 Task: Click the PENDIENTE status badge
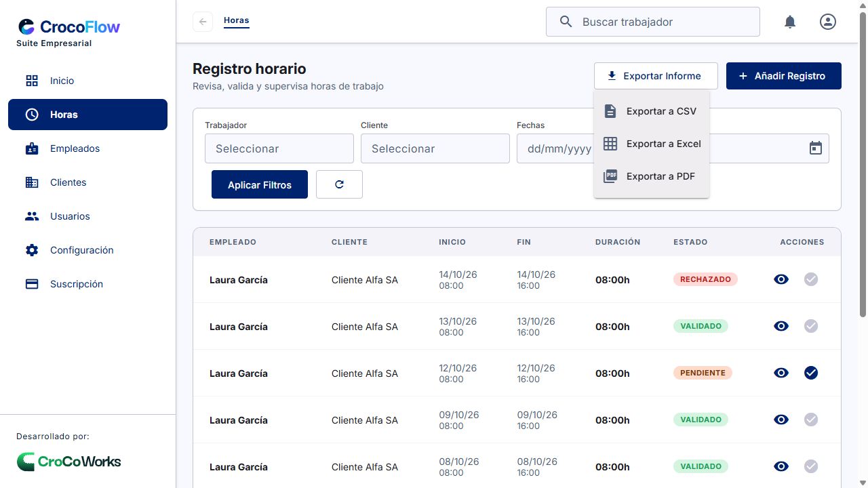(x=703, y=373)
